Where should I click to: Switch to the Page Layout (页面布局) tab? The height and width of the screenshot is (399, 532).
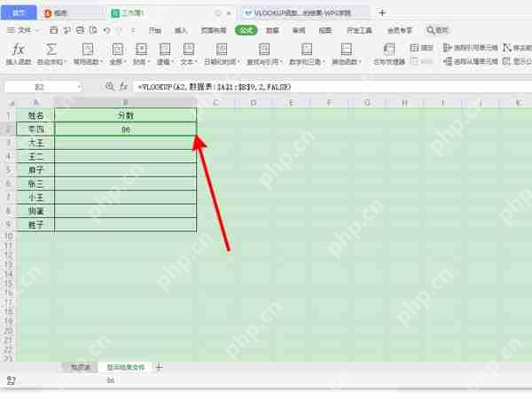click(214, 30)
